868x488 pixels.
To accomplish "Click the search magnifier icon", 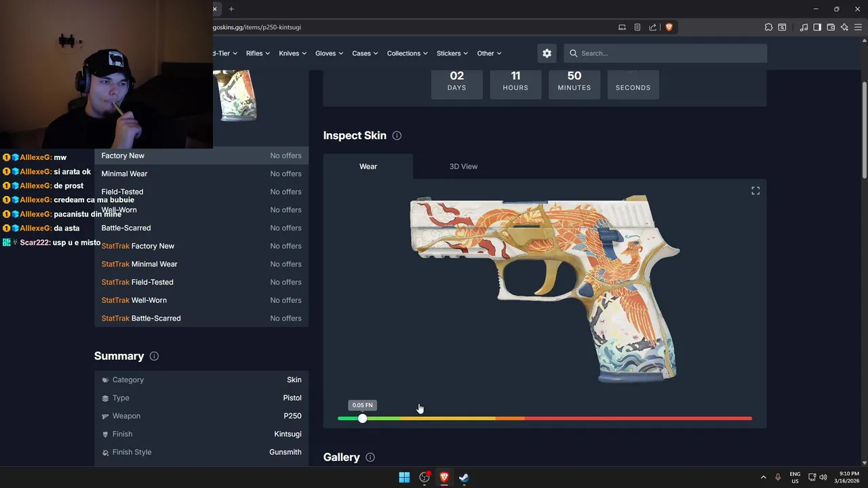I will click(574, 54).
